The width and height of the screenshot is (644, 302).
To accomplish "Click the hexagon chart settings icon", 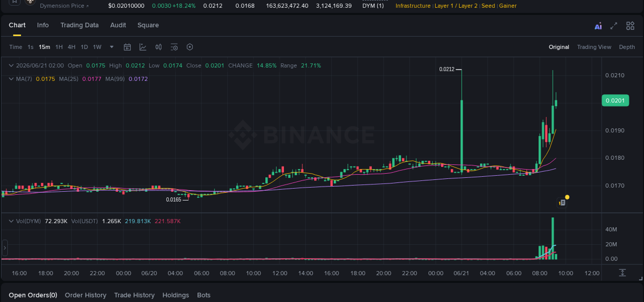I will point(190,47).
